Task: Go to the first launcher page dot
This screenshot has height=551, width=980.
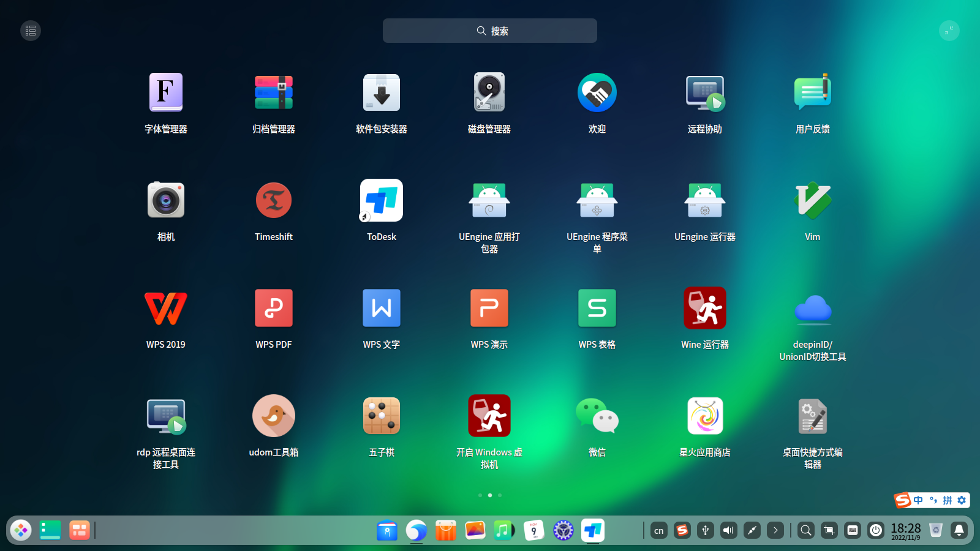Action: tap(480, 495)
